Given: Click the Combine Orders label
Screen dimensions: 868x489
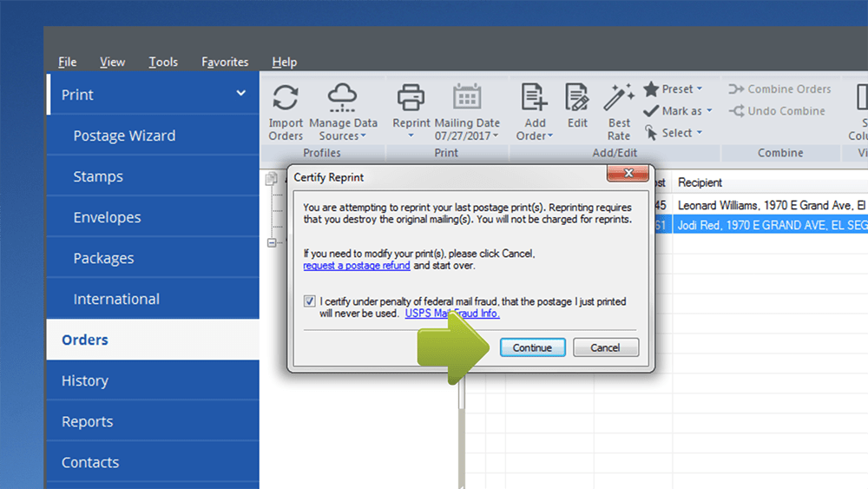Looking at the screenshot, I should [789, 89].
